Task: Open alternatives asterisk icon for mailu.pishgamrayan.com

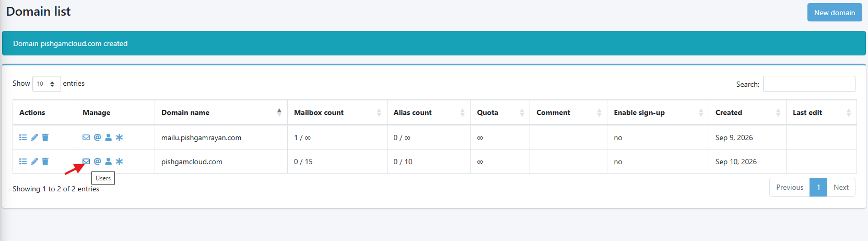Action: click(119, 137)
